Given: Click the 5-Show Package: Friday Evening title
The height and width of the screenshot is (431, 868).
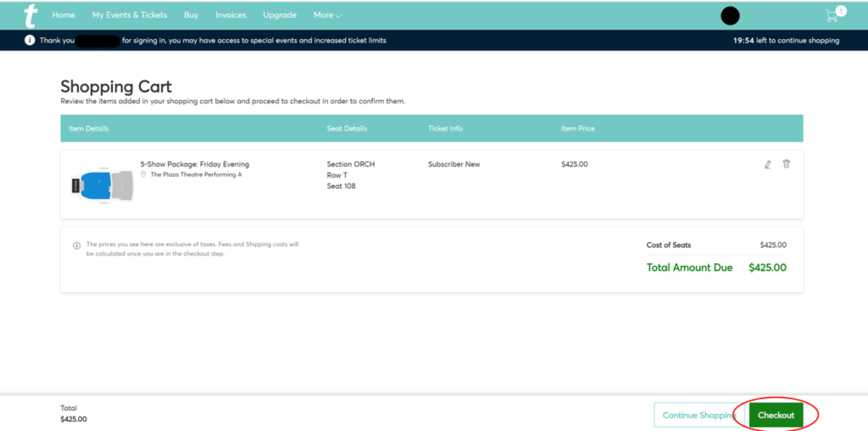Looking at the screenshot, I should [x=195, y=164].
